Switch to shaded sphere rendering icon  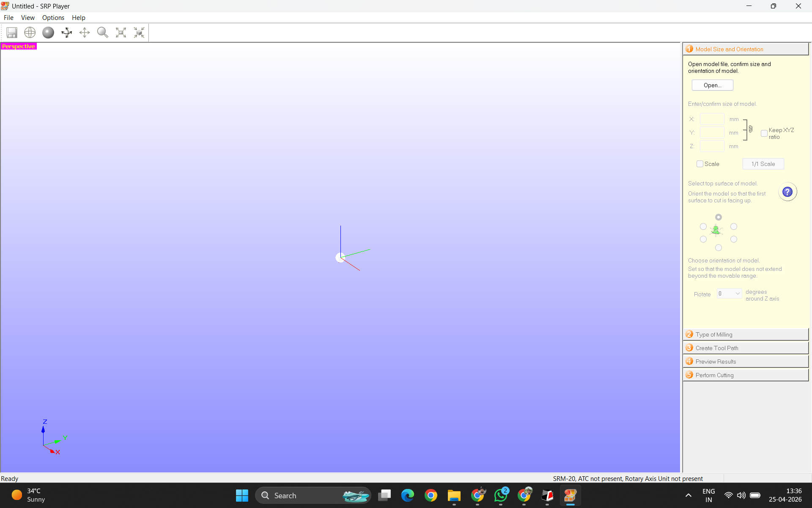(x=48, y=33)
